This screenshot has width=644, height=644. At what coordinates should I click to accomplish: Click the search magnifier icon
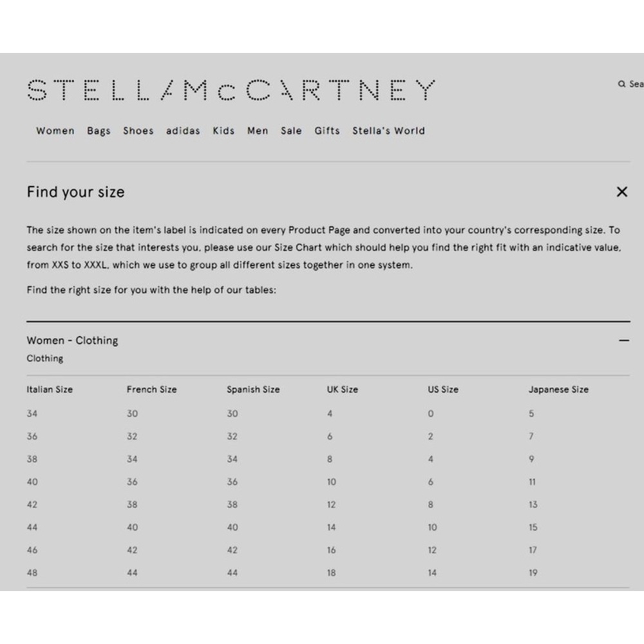pyautogui.click(x=621, y=84)
